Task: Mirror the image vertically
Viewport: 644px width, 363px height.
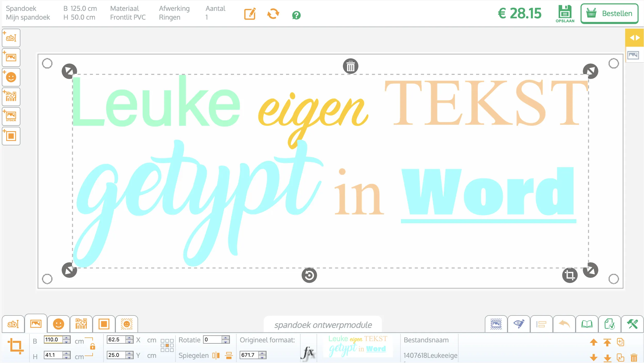Action: click(229, 356)
